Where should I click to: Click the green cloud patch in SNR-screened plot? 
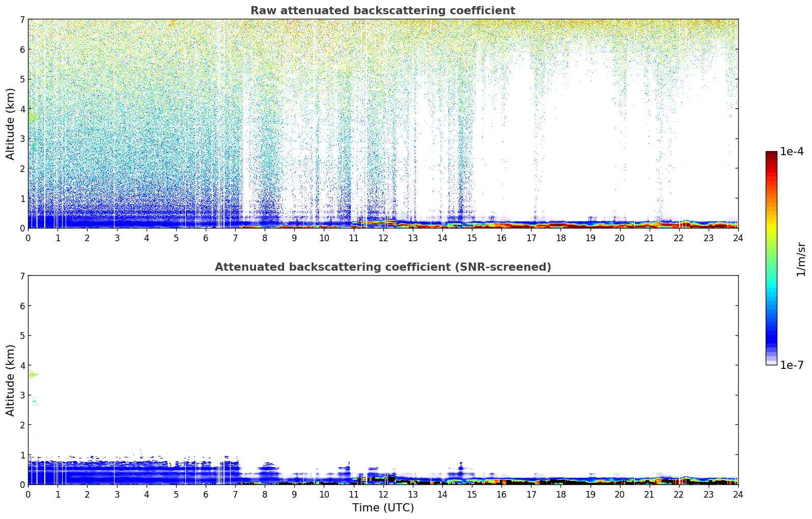[x=34, y=375]
